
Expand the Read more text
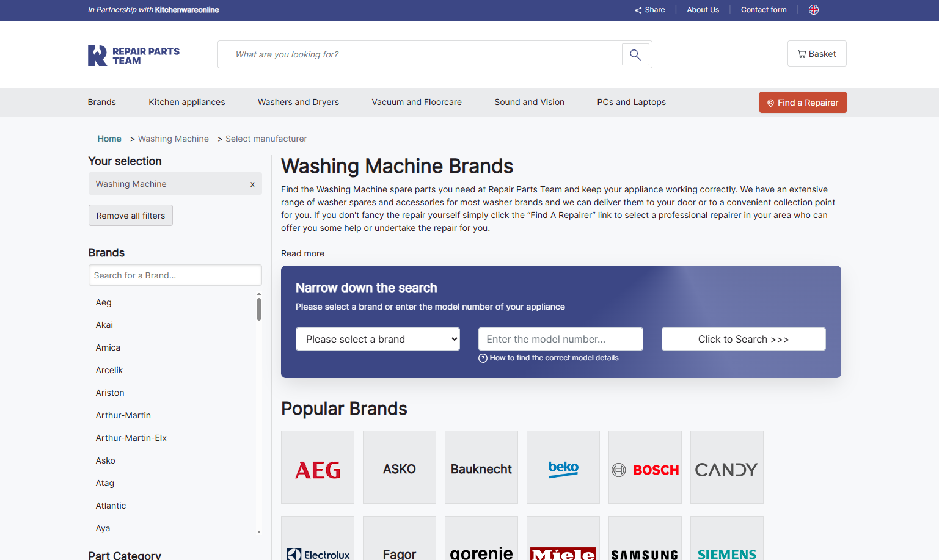303,253
